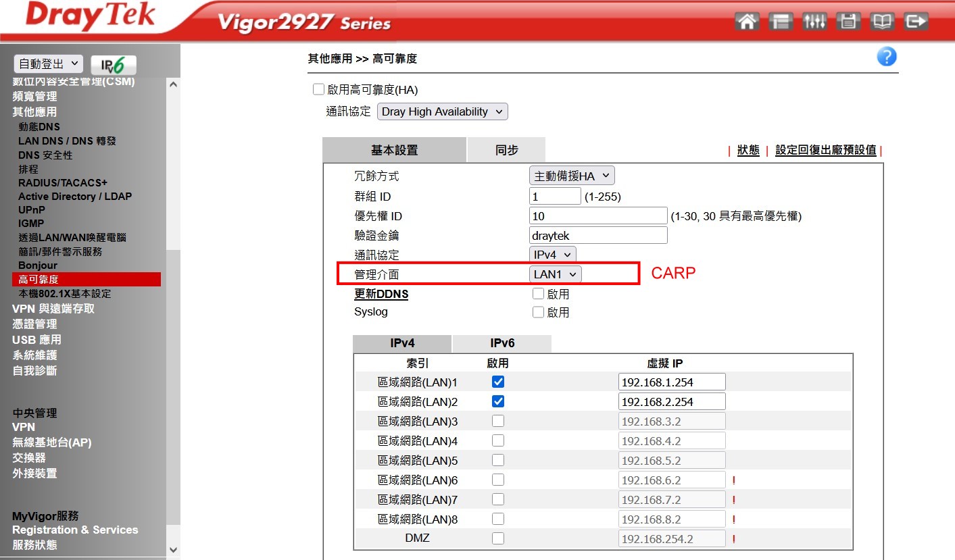Click the floppy disk save icon

click(848, 22)
